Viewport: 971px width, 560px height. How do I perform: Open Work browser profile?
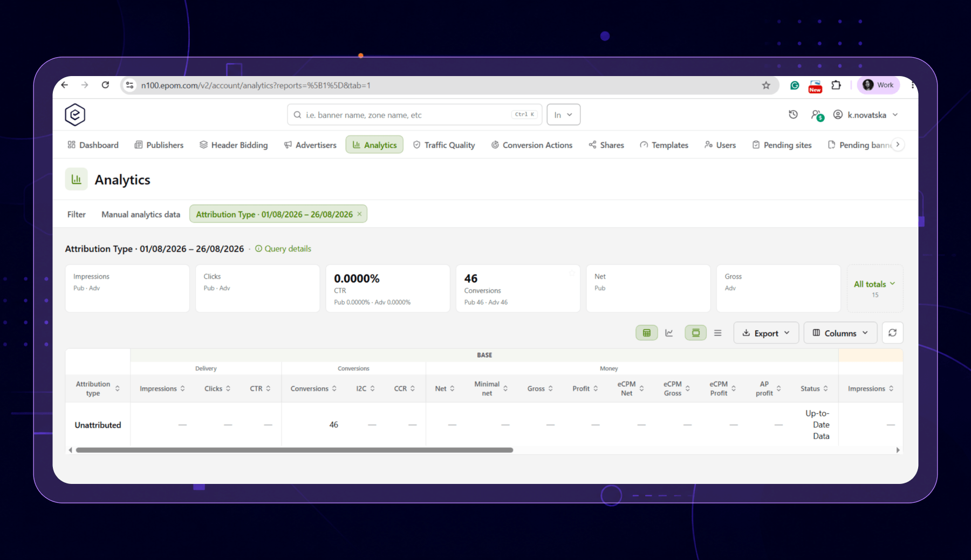point(878,85)
